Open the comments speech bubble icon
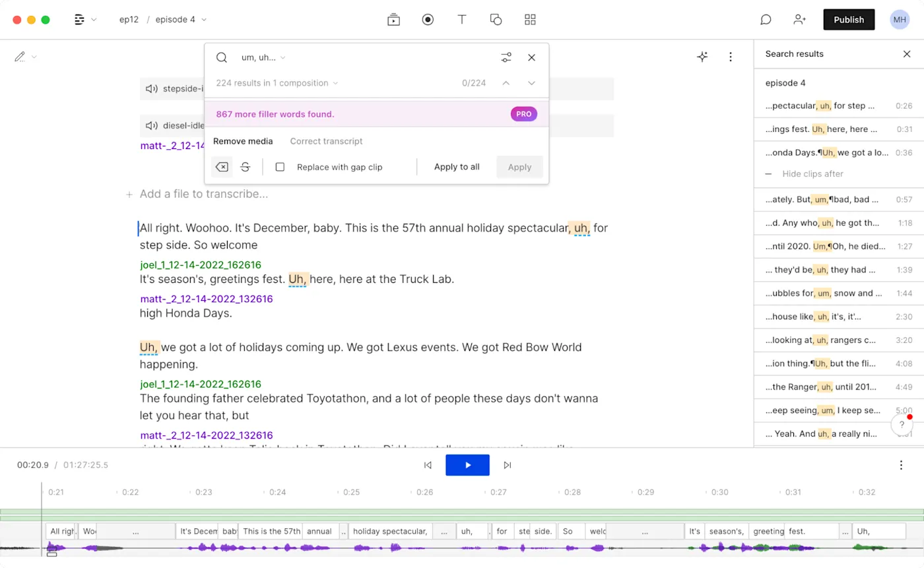The image size is (924, 568). (x=766, y=20)
